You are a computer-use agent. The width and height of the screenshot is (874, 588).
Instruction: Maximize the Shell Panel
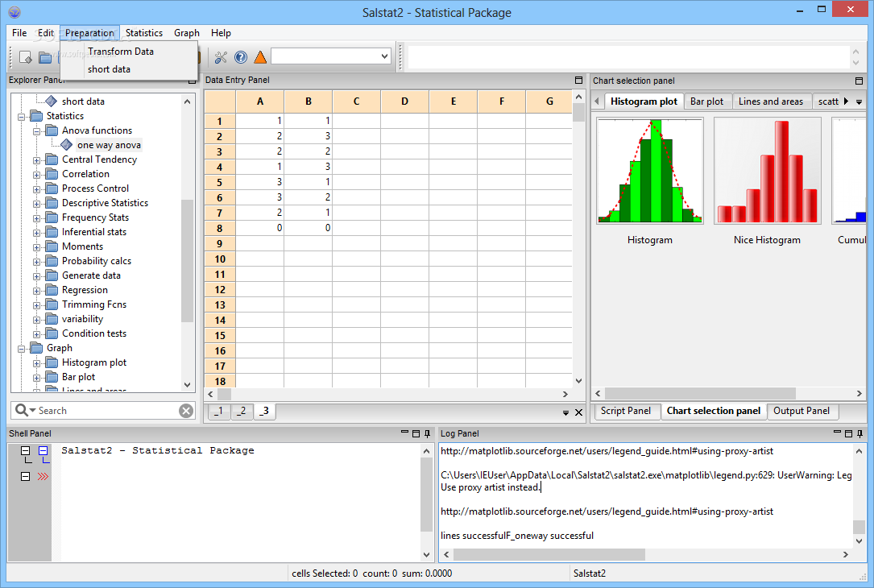(416, 433)
